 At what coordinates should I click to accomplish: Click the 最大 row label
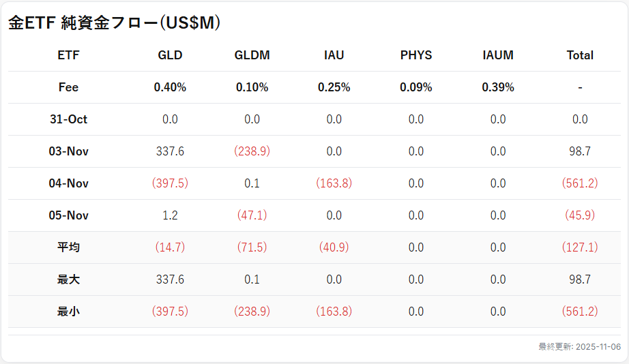coord(68,279)
